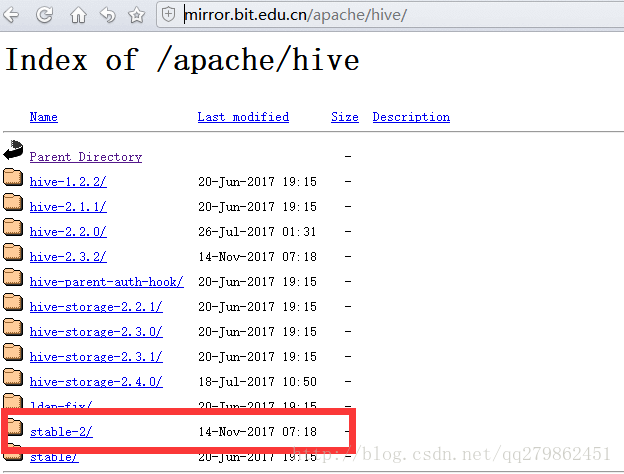Click folder icon beside hive-2.1.1/
This screenshot has height=474, width=624.
13,202
